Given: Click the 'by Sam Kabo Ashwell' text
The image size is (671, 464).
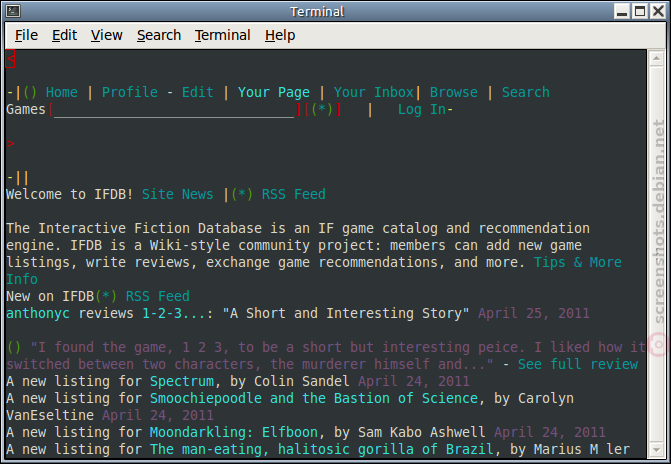Looking at the screenshot, I should coord(410,432).
